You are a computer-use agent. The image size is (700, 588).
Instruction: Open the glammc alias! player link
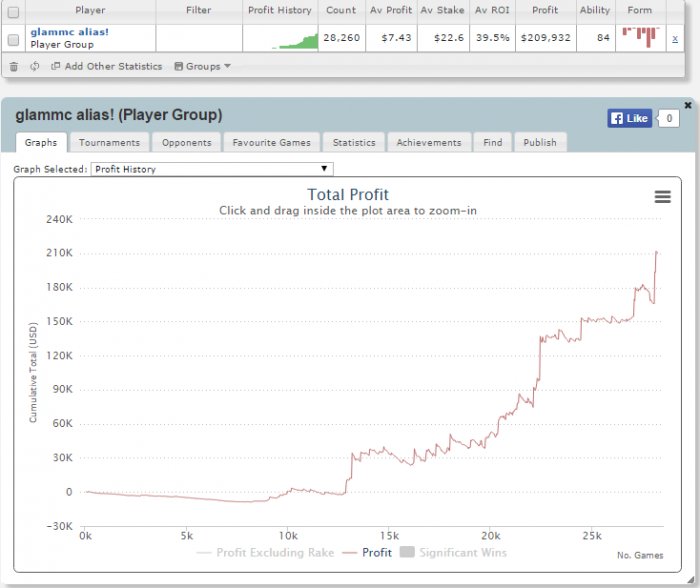coord(70,32)
